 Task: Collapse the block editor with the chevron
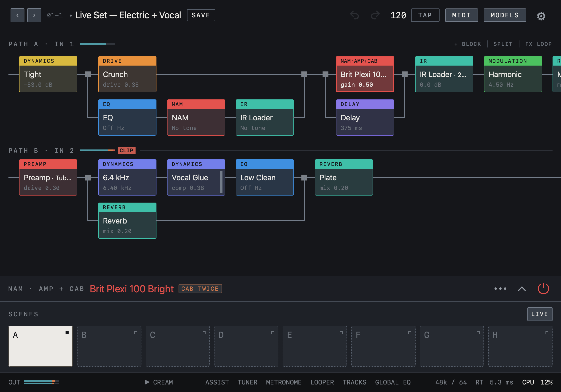pyautogui.click(x=522, y=289)
